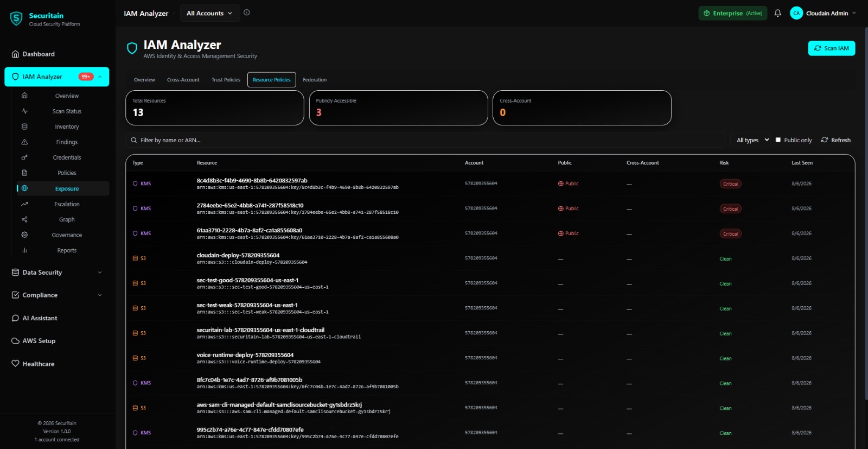
Task: Click the Healthcare heart icon
Action: coord(15,364)
